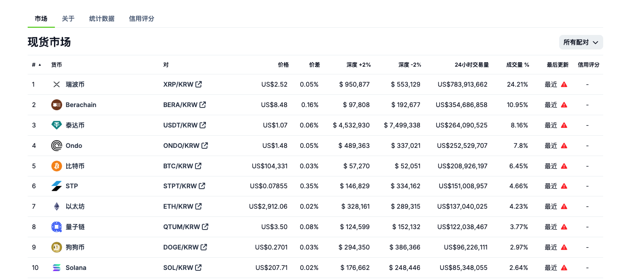Click the Qtum blue logo icon
Image resolution: width=644 pixels, height=279 pixels.
(56, 227)
